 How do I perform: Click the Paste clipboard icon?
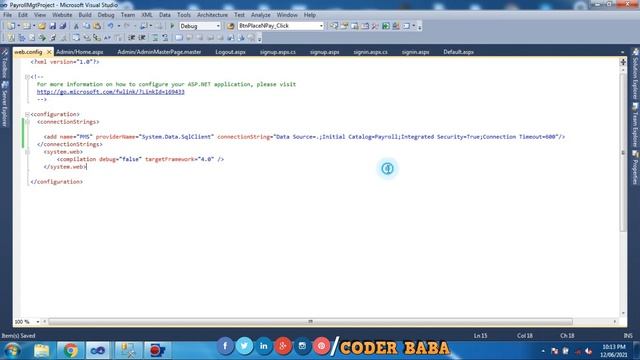97,26
